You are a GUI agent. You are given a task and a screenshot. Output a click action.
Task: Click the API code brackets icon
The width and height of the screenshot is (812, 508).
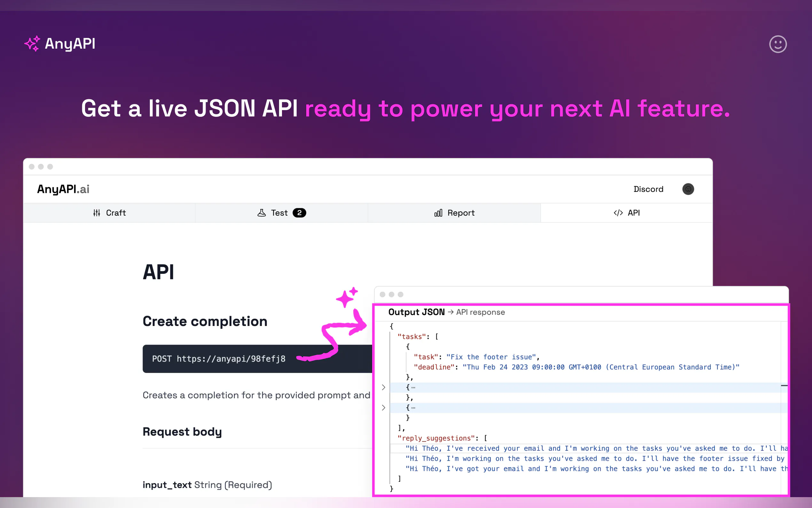point(618,213)
